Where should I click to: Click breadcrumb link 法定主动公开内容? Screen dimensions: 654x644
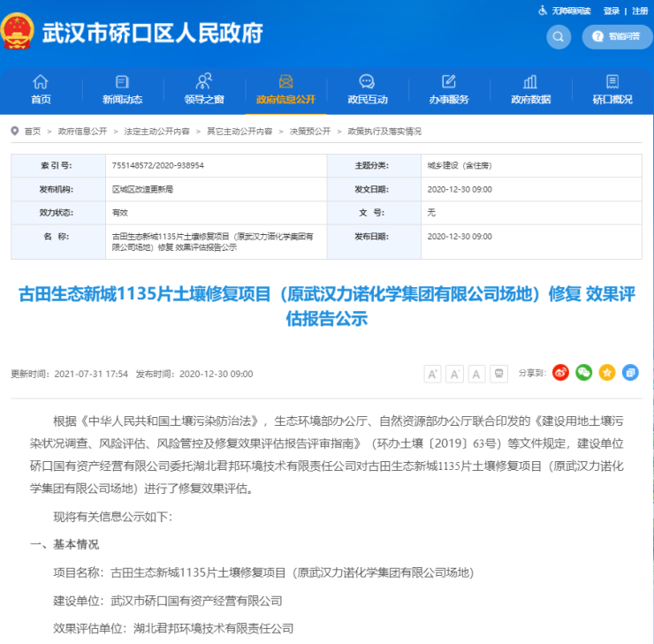(x=156, y=132)
